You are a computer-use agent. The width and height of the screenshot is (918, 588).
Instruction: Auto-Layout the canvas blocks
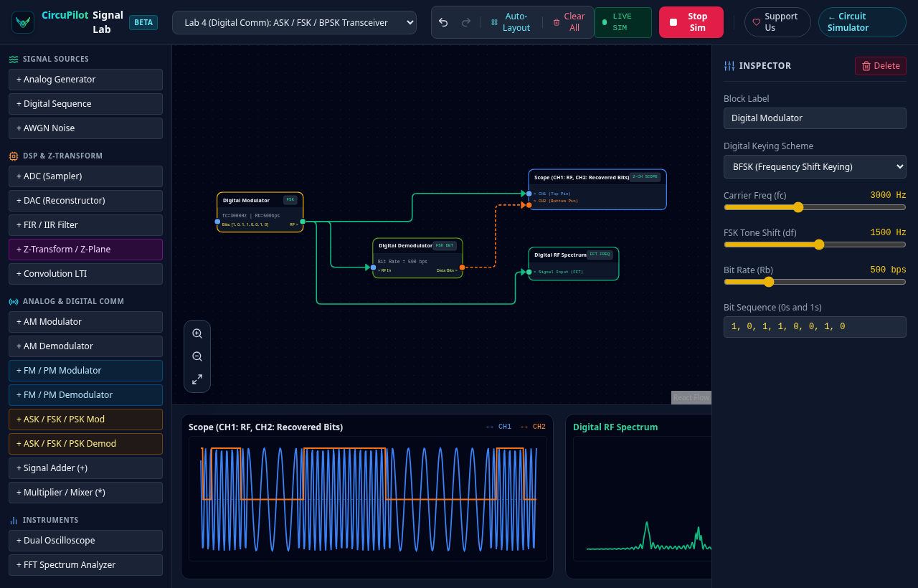coord(510,22)
